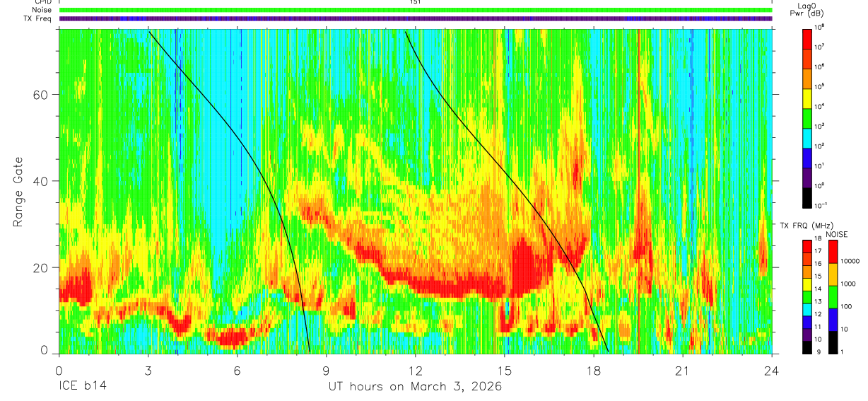Click the black terminator curve ending near 18 UT

pos(505,170)
